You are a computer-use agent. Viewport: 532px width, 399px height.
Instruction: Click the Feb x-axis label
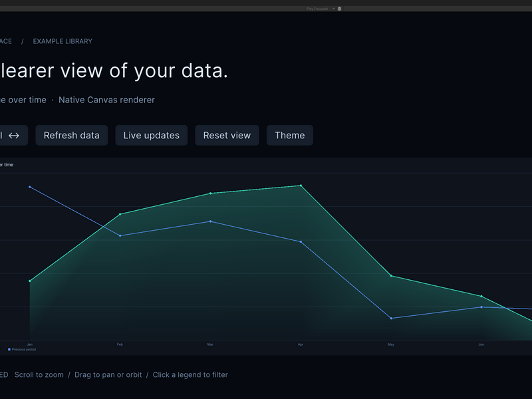point(120,344)
